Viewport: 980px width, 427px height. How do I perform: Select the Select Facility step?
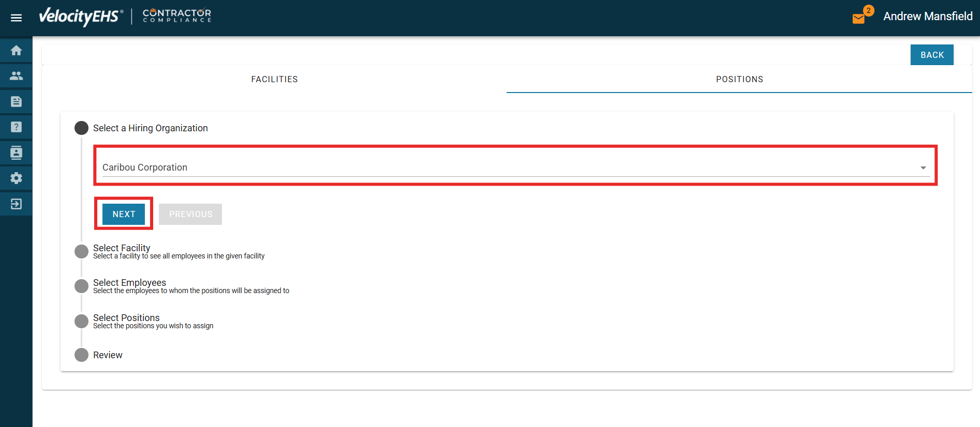click(122, 249)
